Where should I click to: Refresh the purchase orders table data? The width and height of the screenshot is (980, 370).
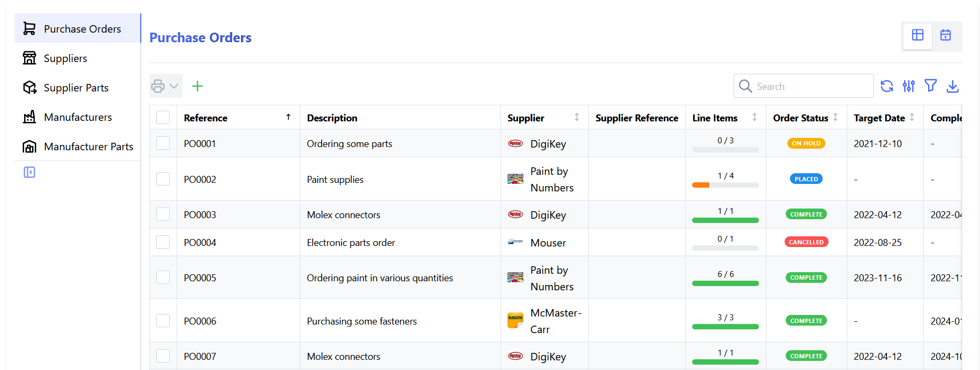tap(886, 86)
